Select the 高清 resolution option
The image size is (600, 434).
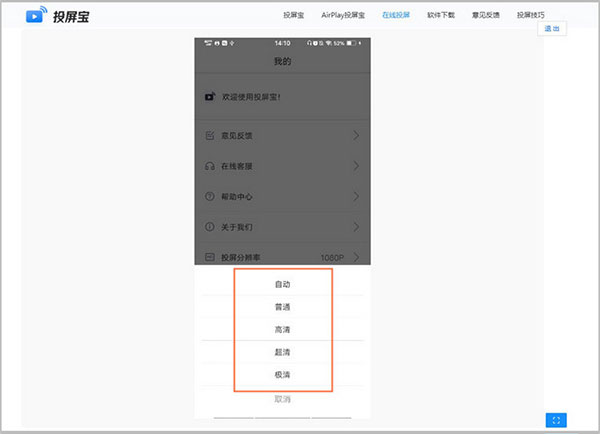(282, 329)
